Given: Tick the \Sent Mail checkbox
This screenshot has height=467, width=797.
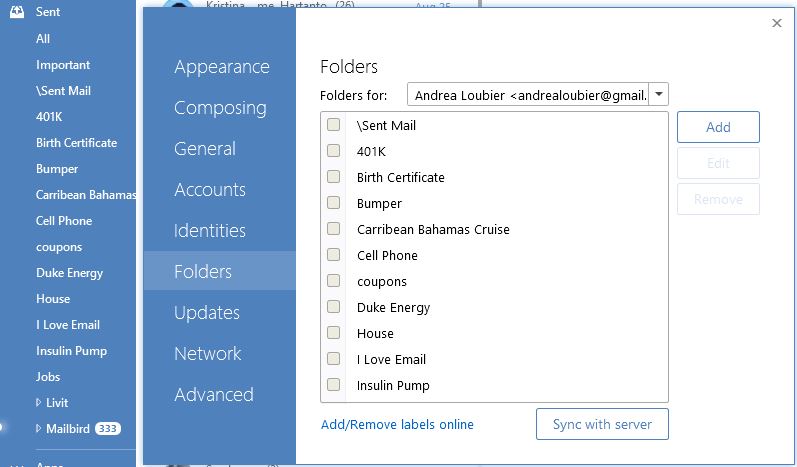Looking at the screenshot, I should 334,125.
